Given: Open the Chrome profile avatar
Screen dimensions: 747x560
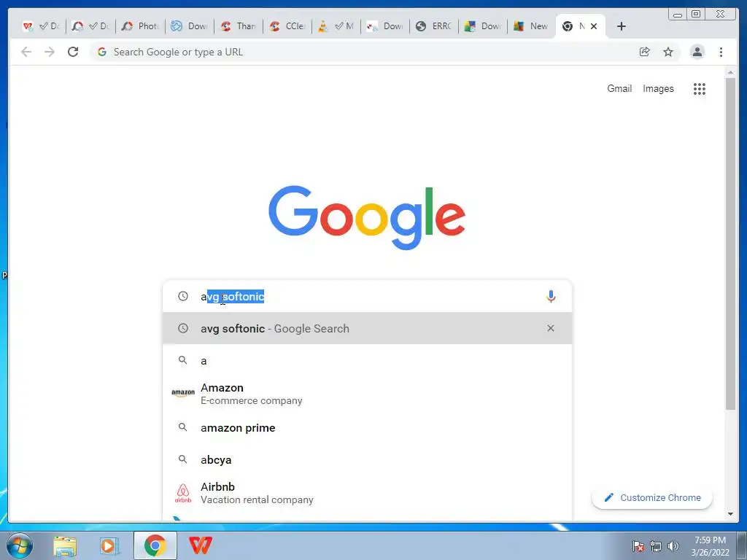Looking at the screenshot, I should coord(697,52).
